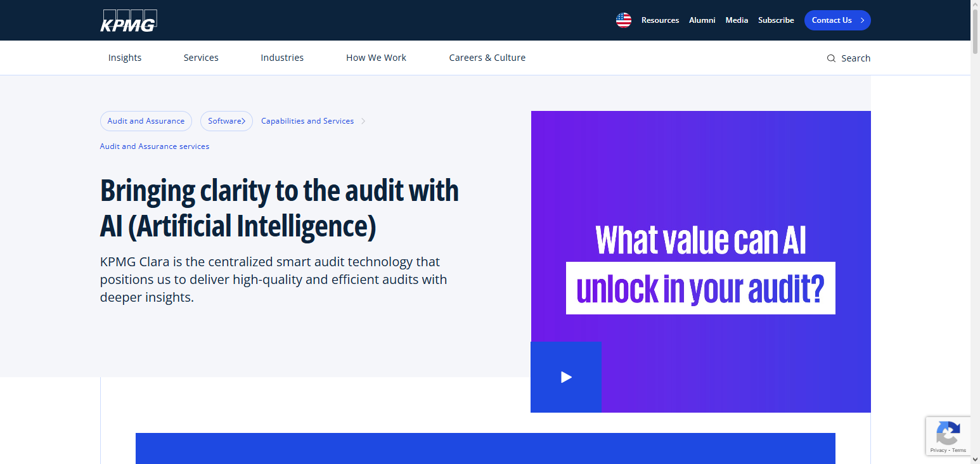Open the Careers & Culture dropdown
The width and height of the screenshot is (980, 464).
(x=487, y=57)
